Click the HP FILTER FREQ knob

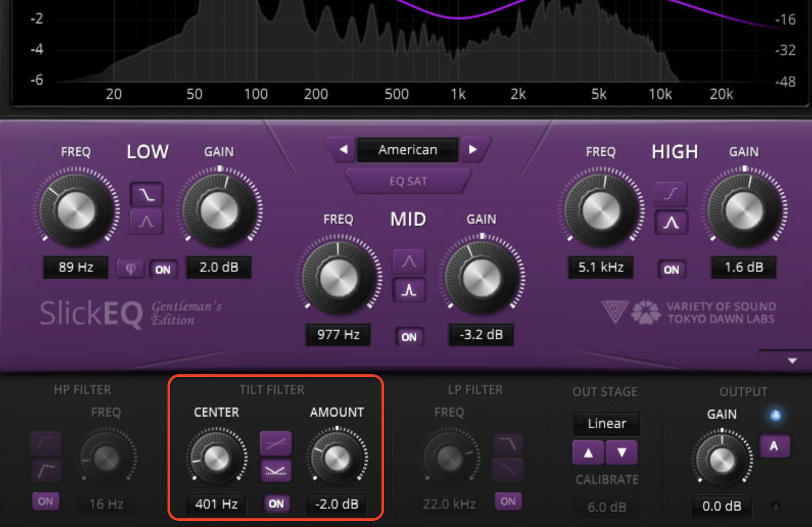[106, 458]
